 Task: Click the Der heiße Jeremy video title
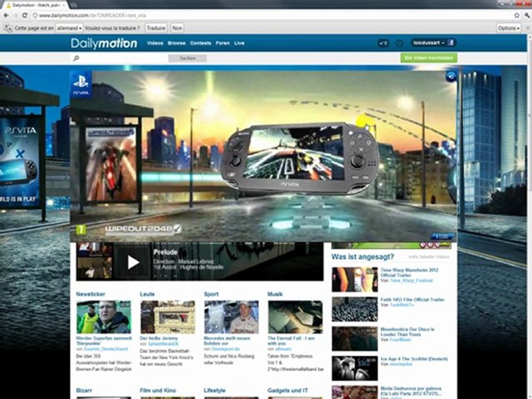coord(159,338)
